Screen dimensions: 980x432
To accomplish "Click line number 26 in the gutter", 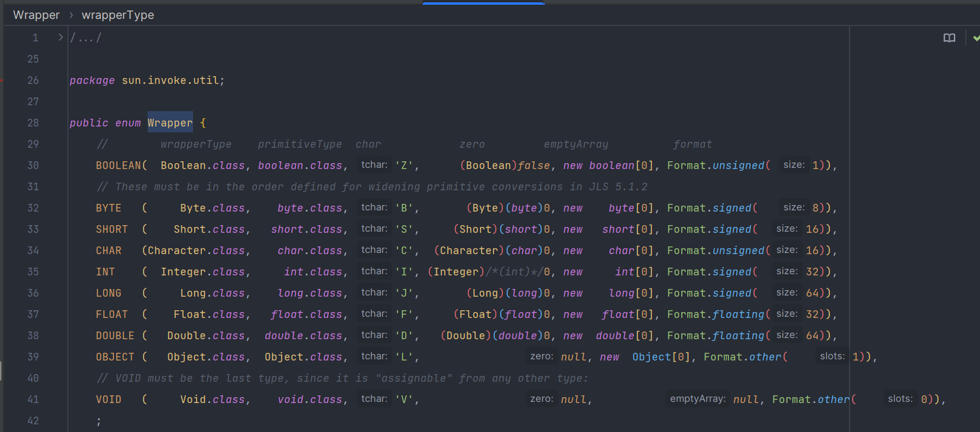I will coord(33,80).
